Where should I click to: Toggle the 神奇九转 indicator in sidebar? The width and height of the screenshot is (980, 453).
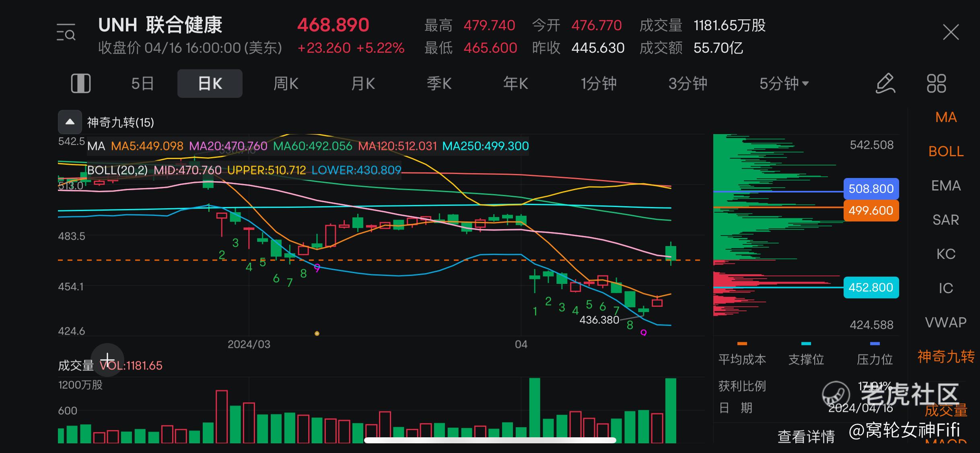pos(946,357)
